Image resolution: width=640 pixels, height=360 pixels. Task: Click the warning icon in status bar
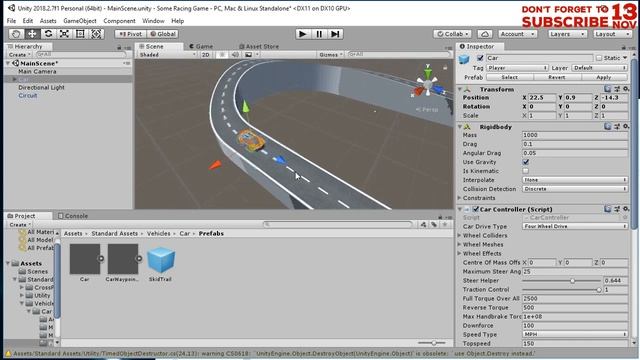click(x=8, y=353)
